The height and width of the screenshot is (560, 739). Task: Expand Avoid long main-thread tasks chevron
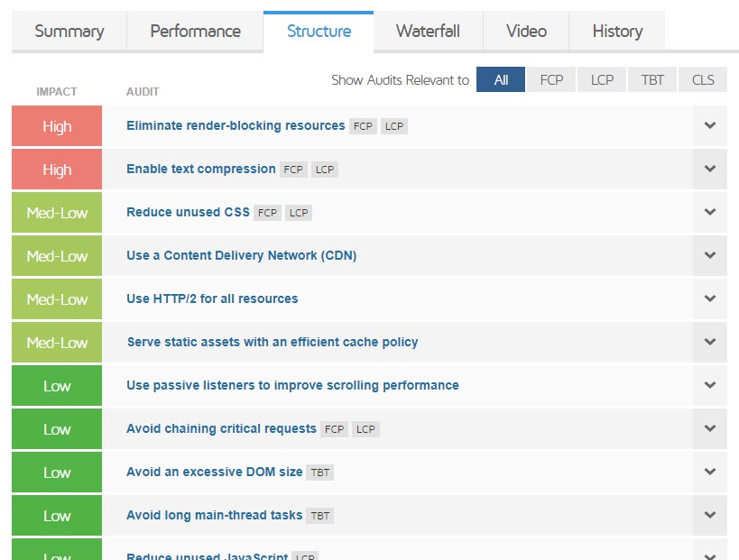709,516
